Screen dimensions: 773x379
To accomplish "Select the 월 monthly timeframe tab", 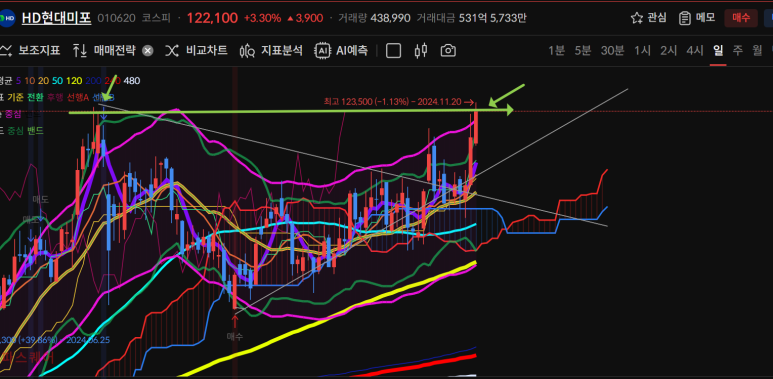I will (757, 50).
